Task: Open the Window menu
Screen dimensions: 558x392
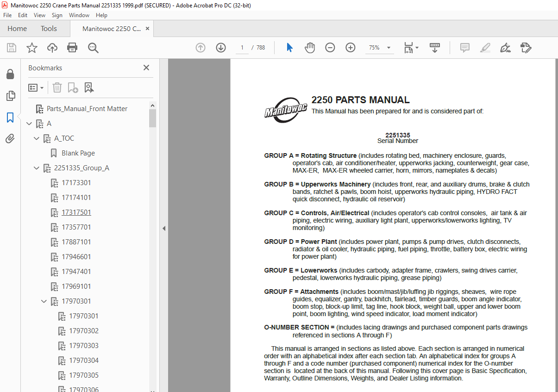Action: tap(79, 15)
